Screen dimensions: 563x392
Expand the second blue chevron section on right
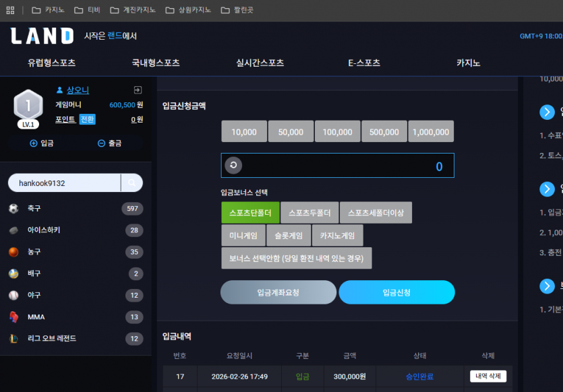tap(547, 189)
